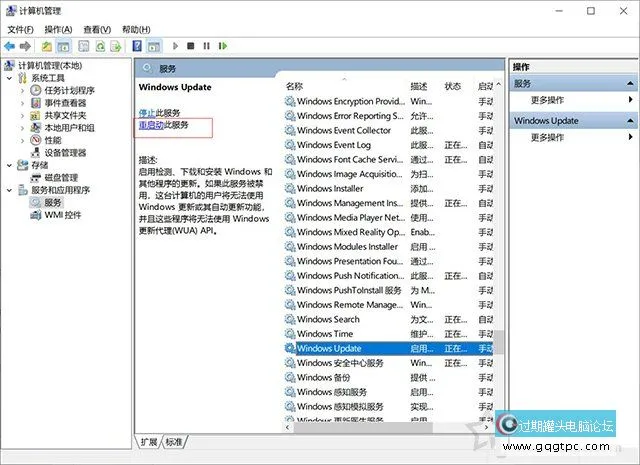Expand the 本地用户和组 node chevron

pyautogui.click(x=22, y=128)
